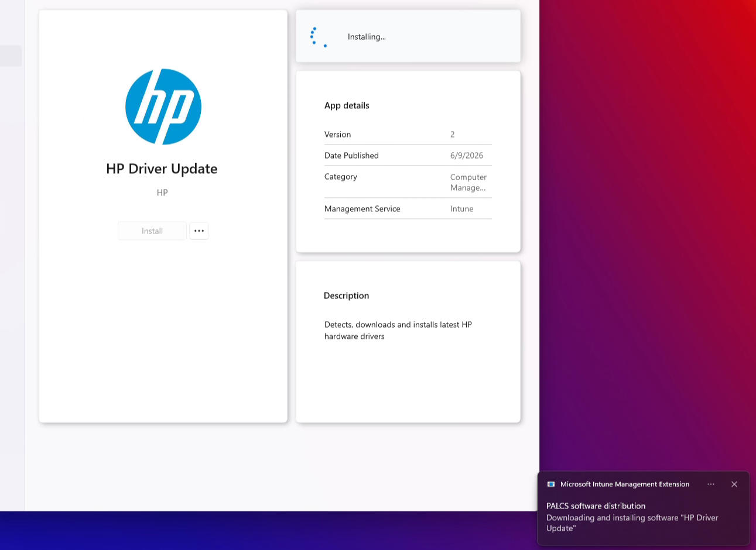This screenshot has width=756, height=550.
Task: Click the HP logo icon
Action: 163,106
